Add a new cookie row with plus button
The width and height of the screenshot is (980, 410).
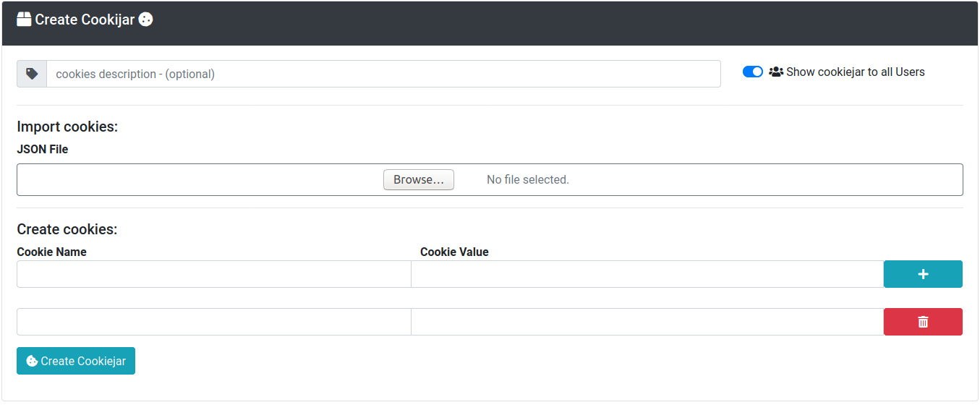(923, 274)
